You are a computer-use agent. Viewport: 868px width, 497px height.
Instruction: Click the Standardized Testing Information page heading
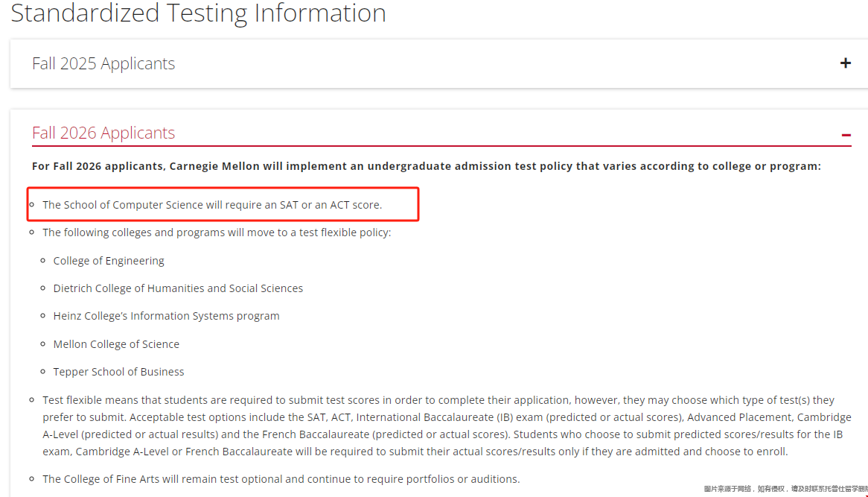pos(198,13)
